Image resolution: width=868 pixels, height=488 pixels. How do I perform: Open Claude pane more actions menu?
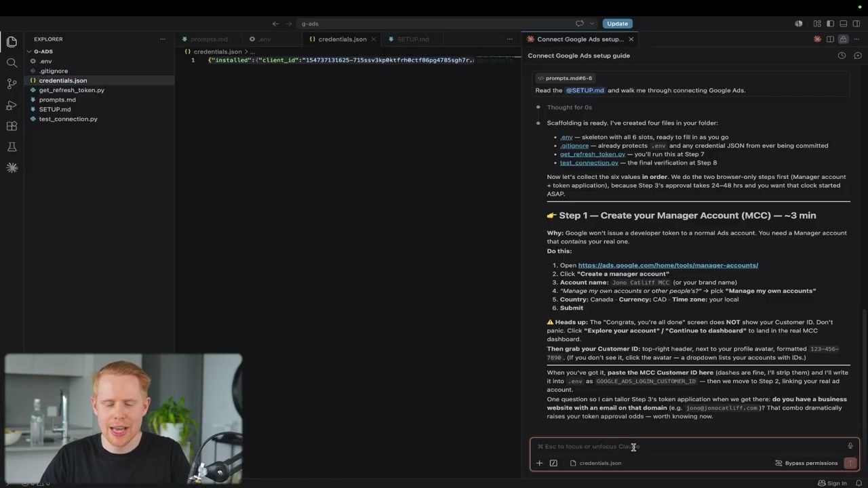856,39
